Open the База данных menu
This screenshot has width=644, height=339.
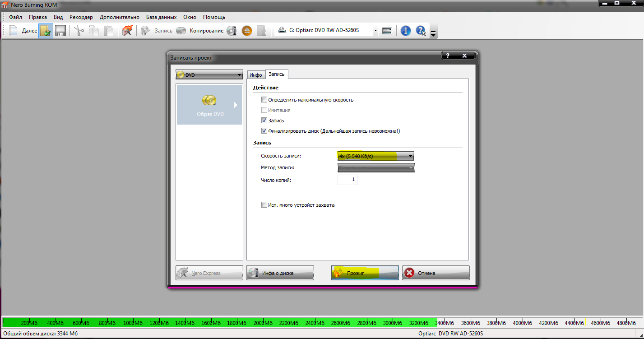coord(162,17)
